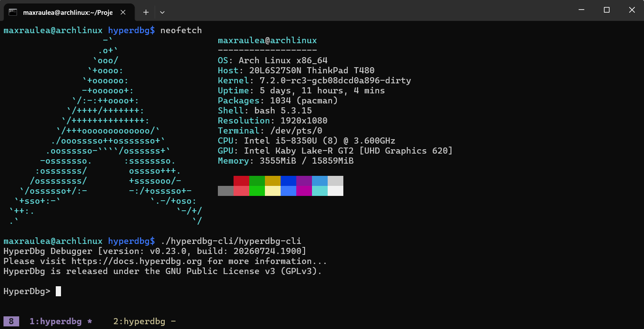
Task: Click the white swatch in bottom row
Action: [x=336, y=191]
